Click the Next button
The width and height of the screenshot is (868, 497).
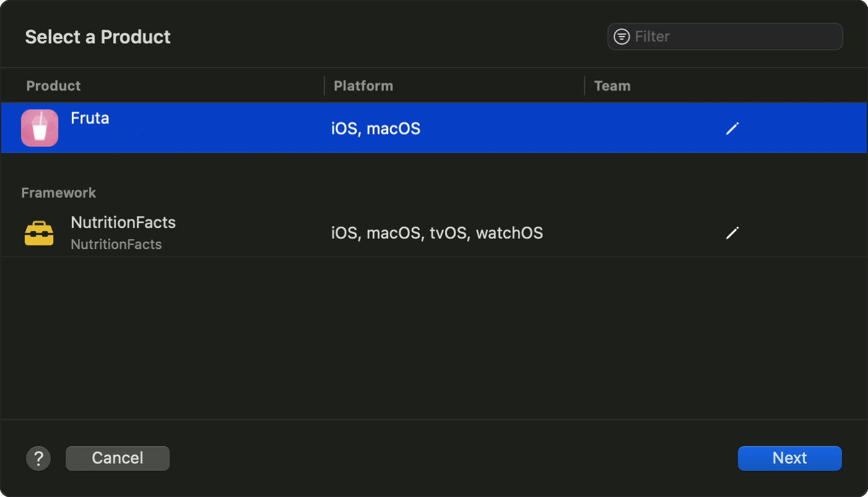click(x=789, y=458)
